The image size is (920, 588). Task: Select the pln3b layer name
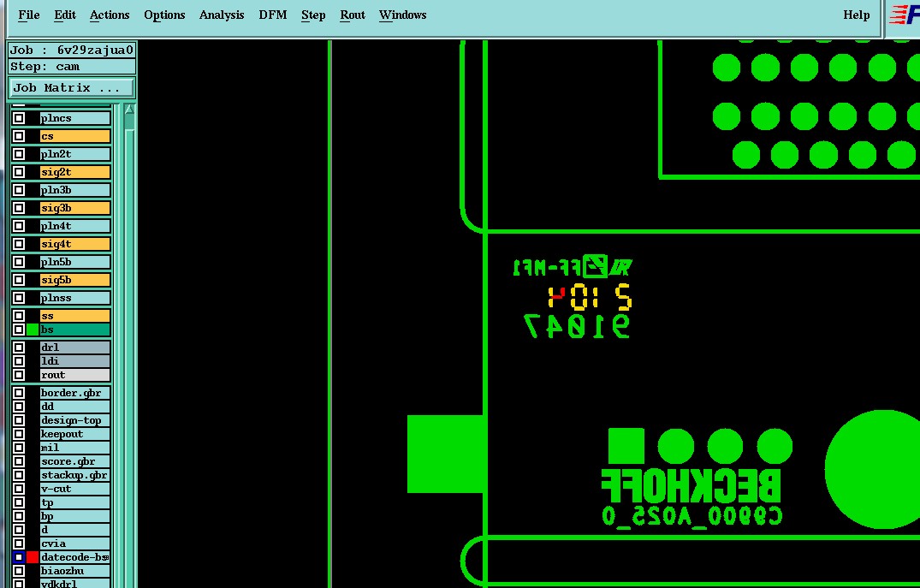pyautogui.click(x=75, y=190)
